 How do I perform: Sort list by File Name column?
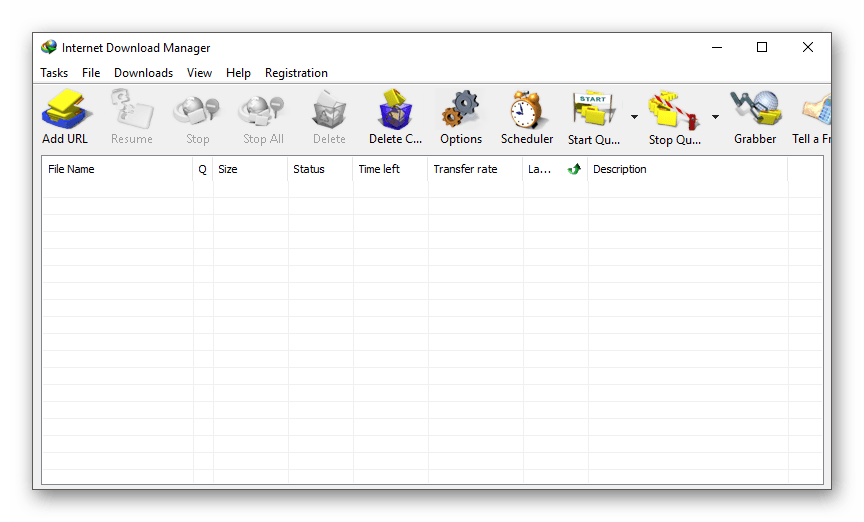pos(117,170)
